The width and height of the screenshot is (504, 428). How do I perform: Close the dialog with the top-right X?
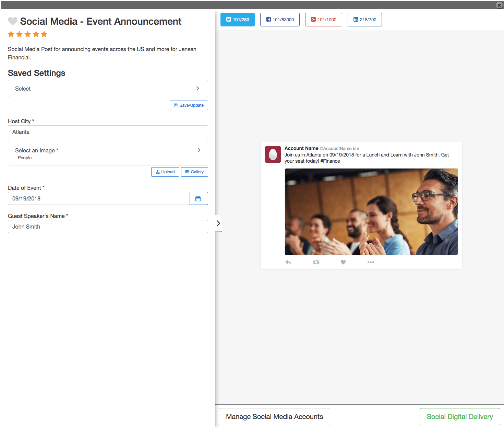click(x=499, y=5)
